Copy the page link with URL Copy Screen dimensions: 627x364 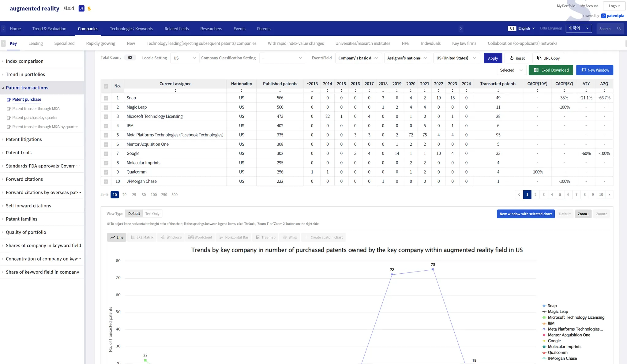click(548, 58)
